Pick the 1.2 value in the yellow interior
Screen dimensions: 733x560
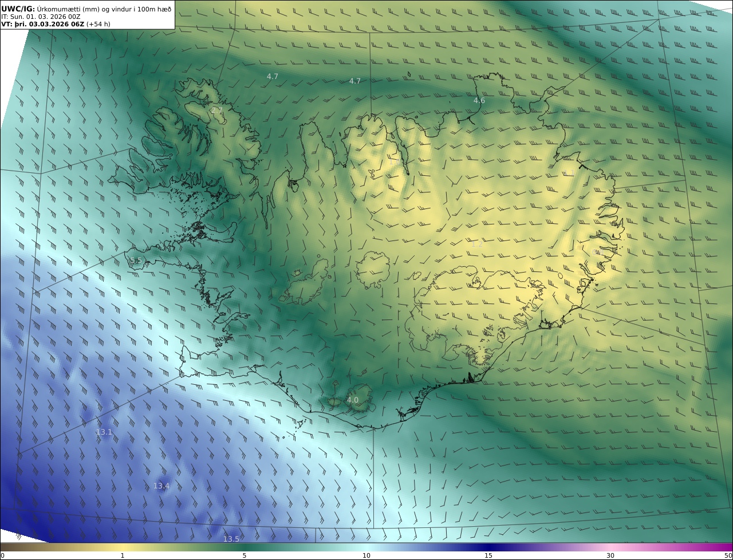click(x=476, y=244)
